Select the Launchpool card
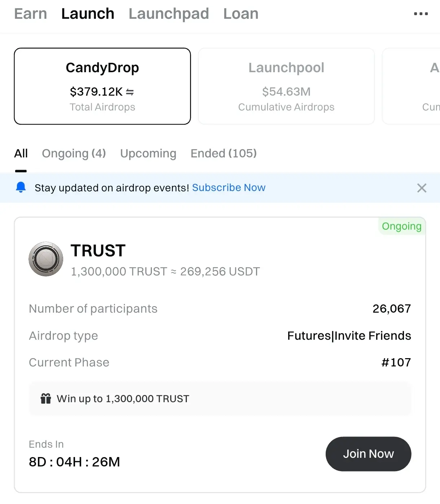This screenshot has width=440, height=504. (x=286, y=86)
